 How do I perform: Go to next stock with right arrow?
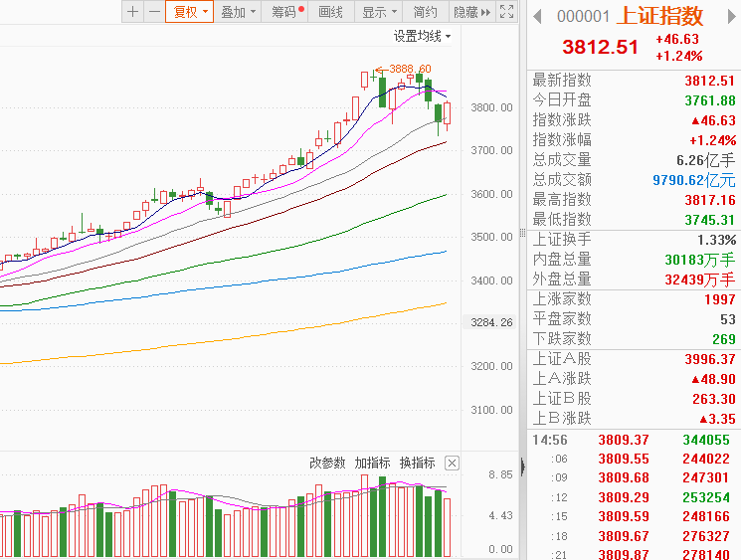pyautogui.click(x=731, y=17)
